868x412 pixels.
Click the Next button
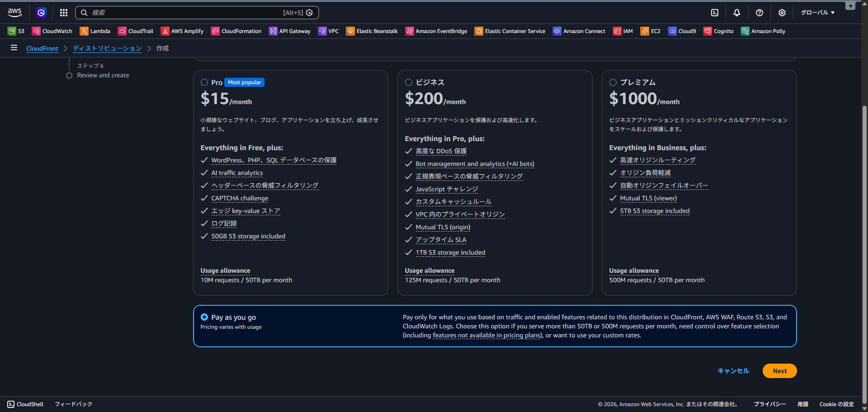tap(779, 371)
